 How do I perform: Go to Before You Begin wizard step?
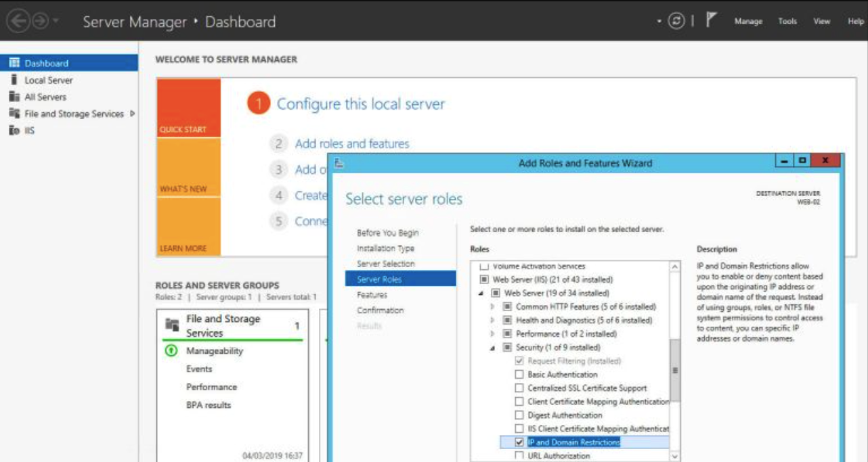pos(388,233)
